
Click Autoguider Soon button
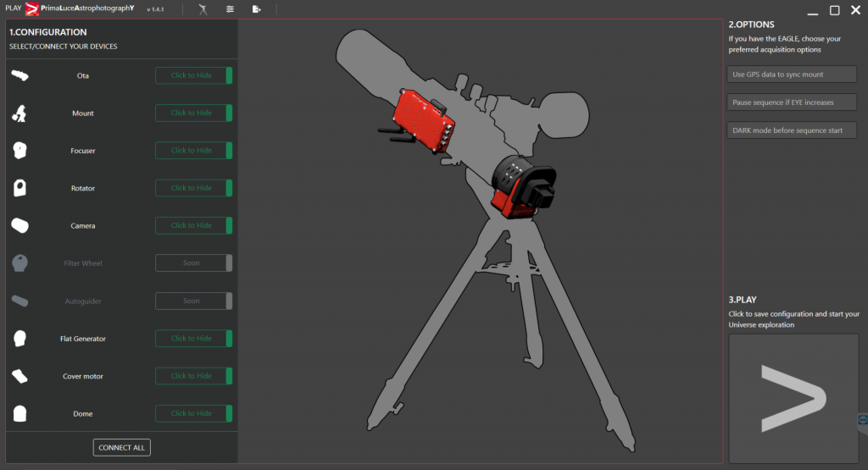194,301
